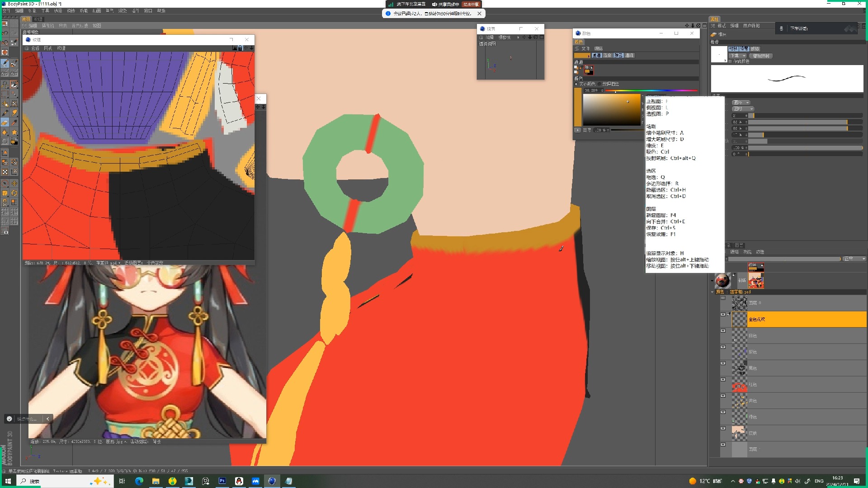Viewport: 868px width, 488px height.
Task: Hide the 红色 layer with its eye toggle
Action: click(723, 380)
